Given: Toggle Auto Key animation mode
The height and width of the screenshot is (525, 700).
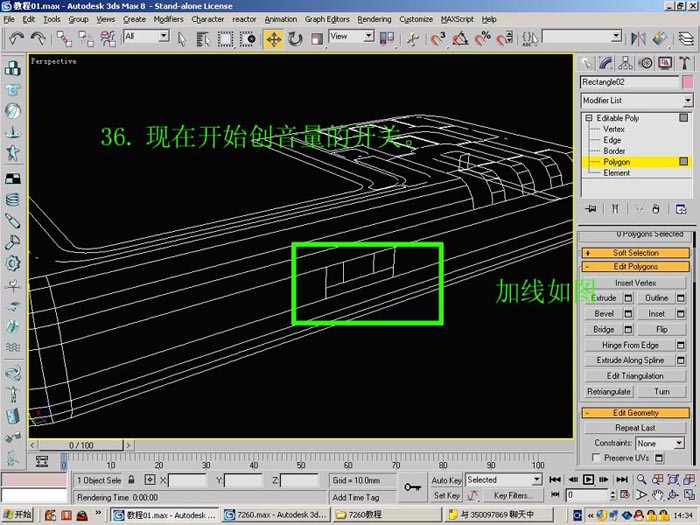Looking at the screenshot, I should 446,480.
